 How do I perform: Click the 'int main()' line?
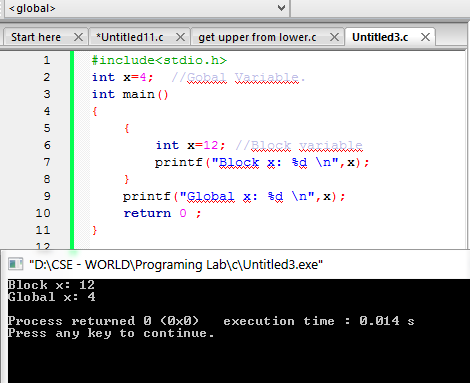coord(130,94)
